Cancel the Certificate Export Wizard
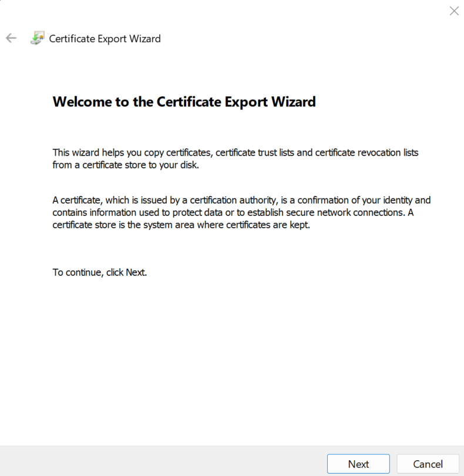Image resolution: width=464 pixels, height=476 pixels. (428, 464)
